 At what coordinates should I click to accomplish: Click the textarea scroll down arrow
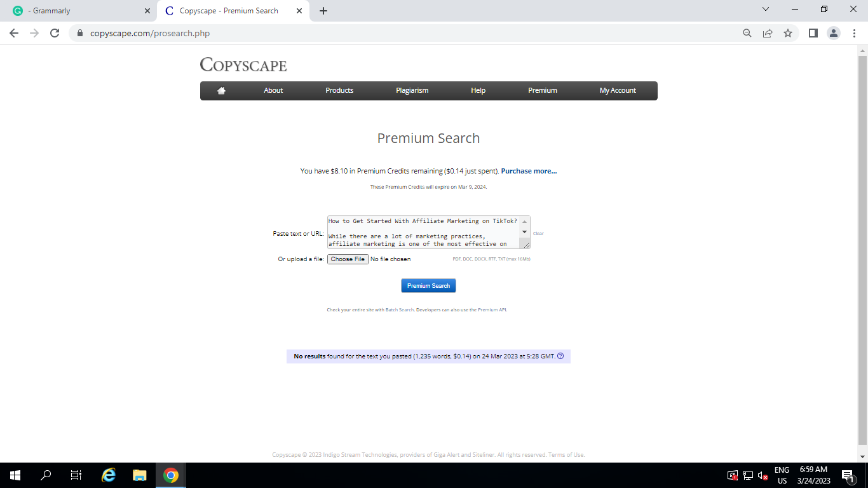point(525,232)
